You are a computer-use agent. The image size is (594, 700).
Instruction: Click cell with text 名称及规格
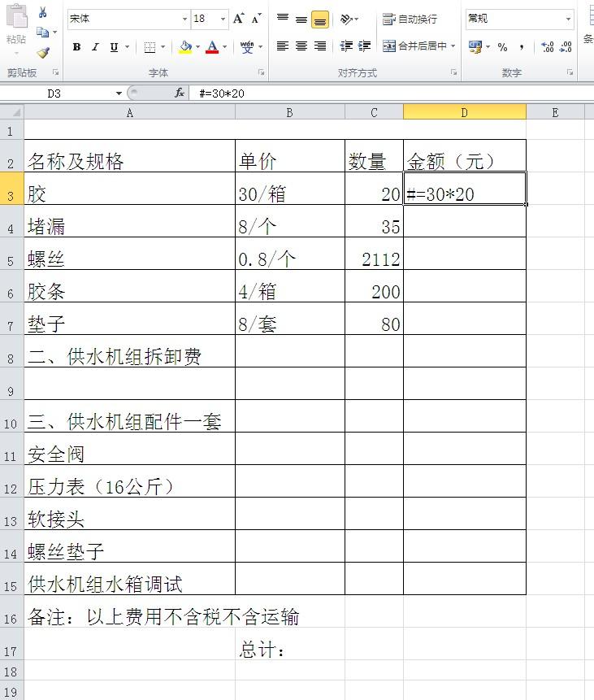129,156
